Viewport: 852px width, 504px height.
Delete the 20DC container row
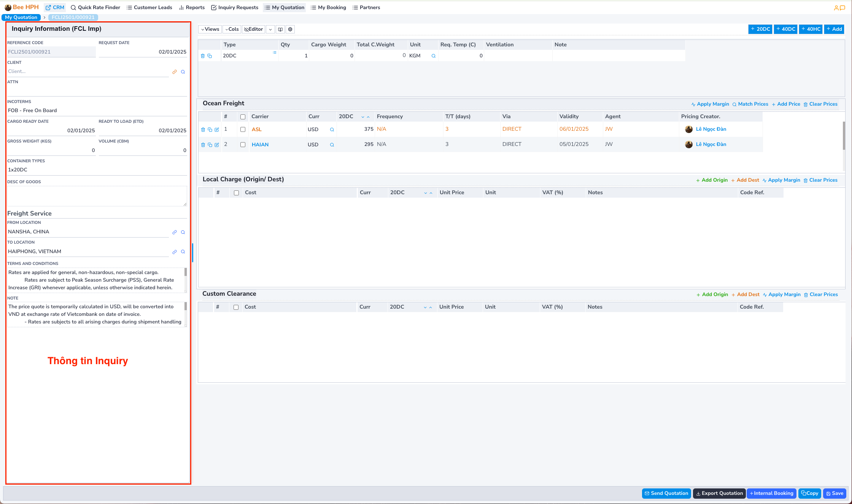pos(203,56)
